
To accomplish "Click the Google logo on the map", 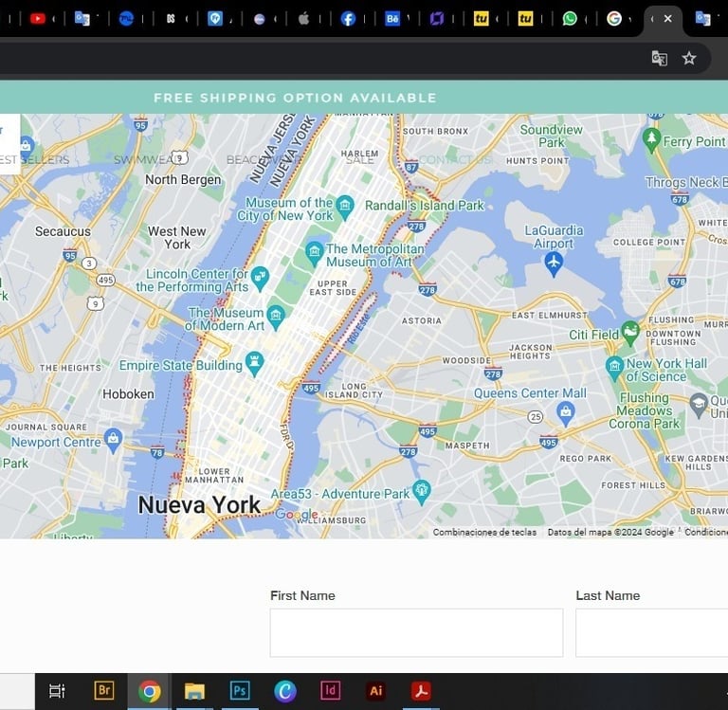I will (x=297, y=515).
